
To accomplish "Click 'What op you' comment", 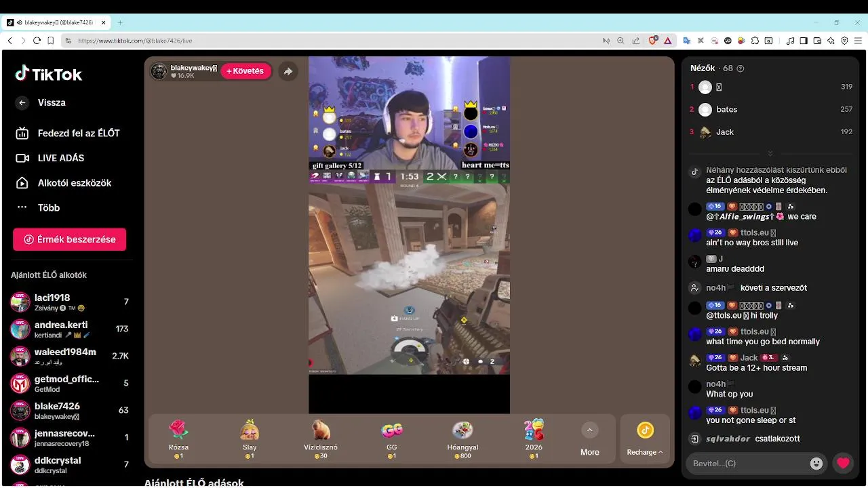I will (x=729, y=394).
